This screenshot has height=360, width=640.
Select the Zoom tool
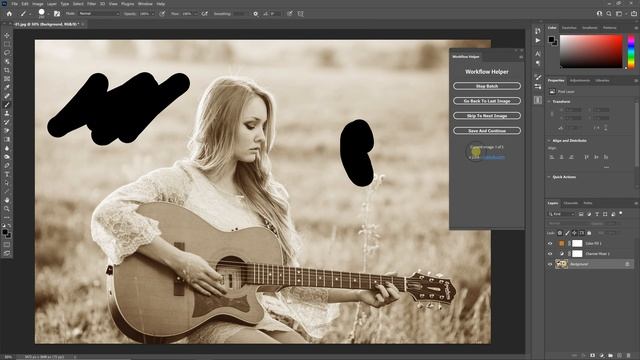pos(7,209)
